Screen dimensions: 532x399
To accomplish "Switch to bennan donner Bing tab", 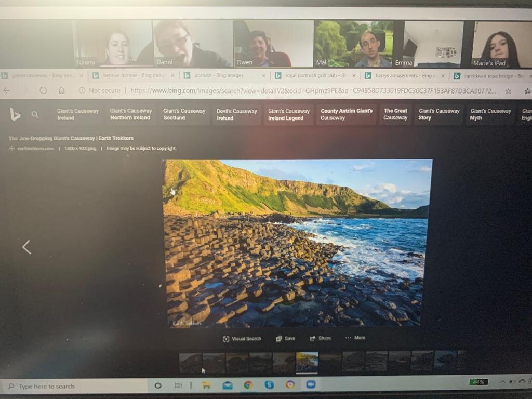I will [x=134, y=75].
